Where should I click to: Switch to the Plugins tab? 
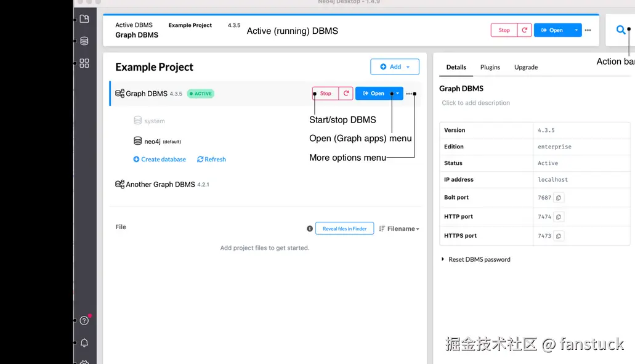pos(490,67)
